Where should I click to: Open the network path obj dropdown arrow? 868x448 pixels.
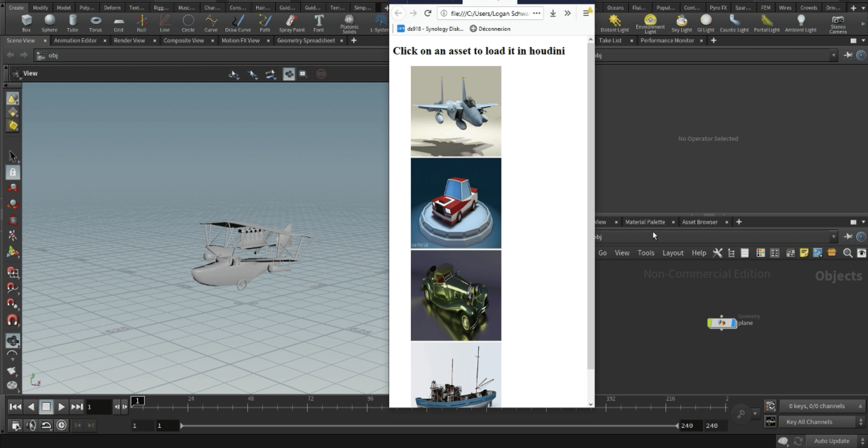point(833,237)
